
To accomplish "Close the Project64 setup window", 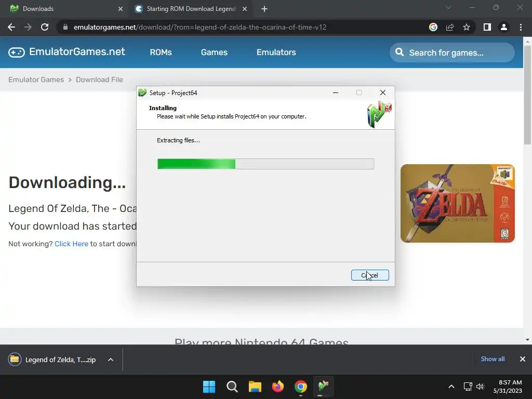I will (383, 92).
